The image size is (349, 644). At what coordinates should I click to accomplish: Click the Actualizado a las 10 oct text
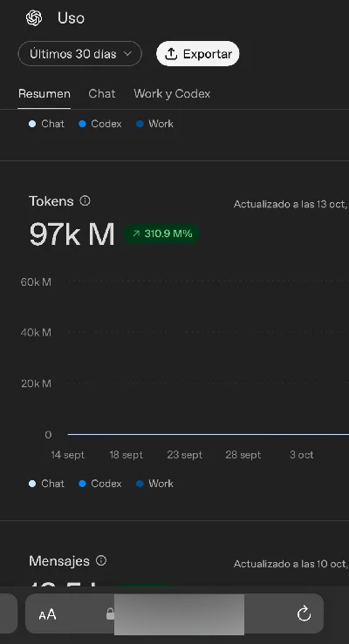pos(291,564)
